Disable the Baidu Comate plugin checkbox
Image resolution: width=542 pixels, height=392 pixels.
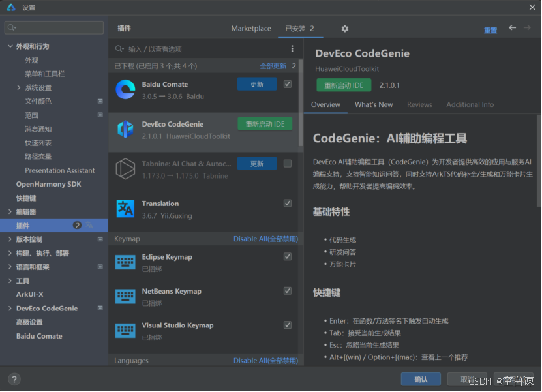click(x=287, y=84)
